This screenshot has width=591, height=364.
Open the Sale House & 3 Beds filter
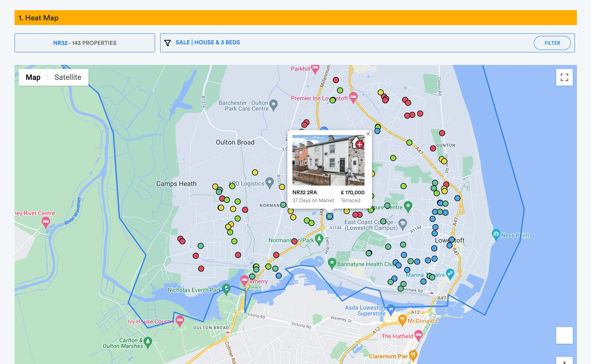[x=208, y=42]
